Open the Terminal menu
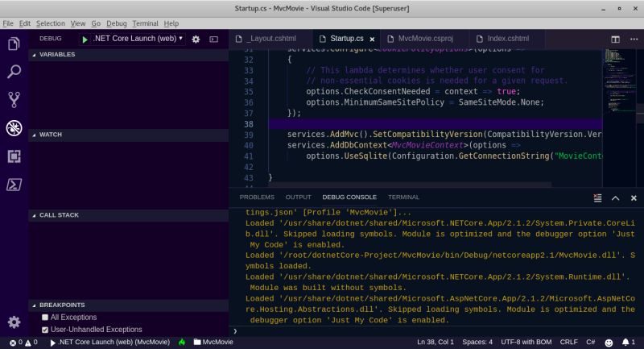 click(x=145, y=23)
